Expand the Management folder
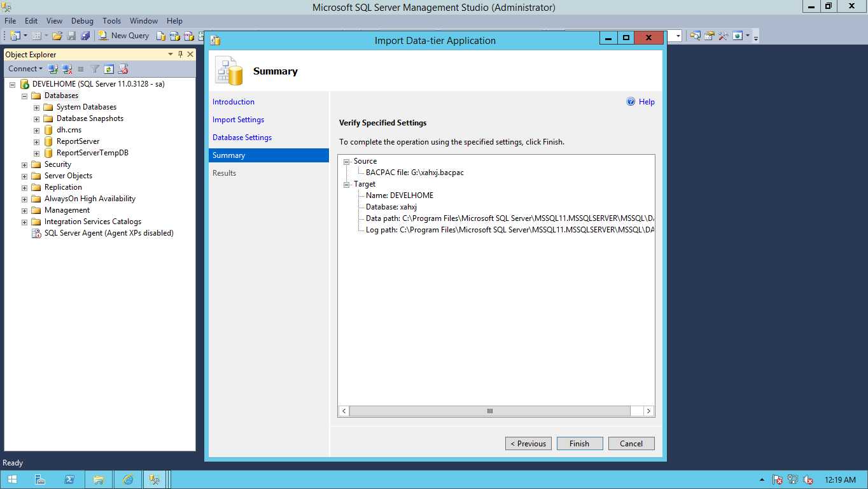 (x=24, y=210)
